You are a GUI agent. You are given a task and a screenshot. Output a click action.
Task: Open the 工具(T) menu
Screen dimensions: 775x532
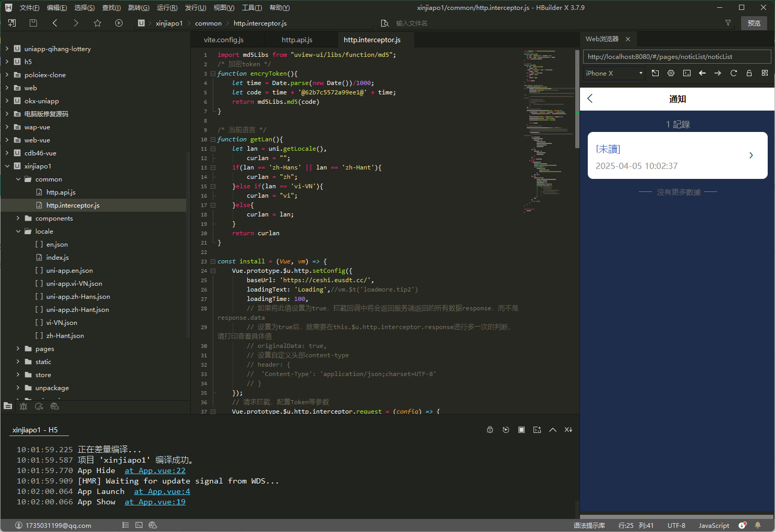[252, 7]
